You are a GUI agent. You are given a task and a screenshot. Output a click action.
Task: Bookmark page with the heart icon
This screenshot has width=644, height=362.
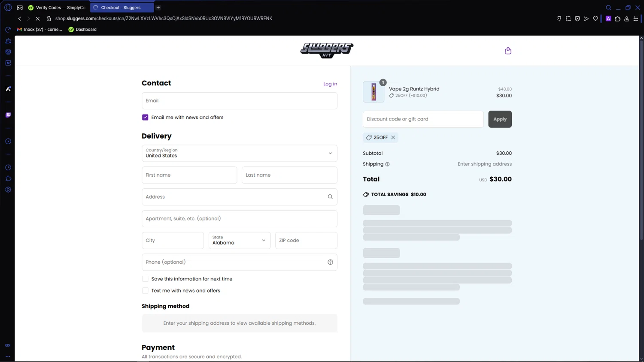point(595,18)
